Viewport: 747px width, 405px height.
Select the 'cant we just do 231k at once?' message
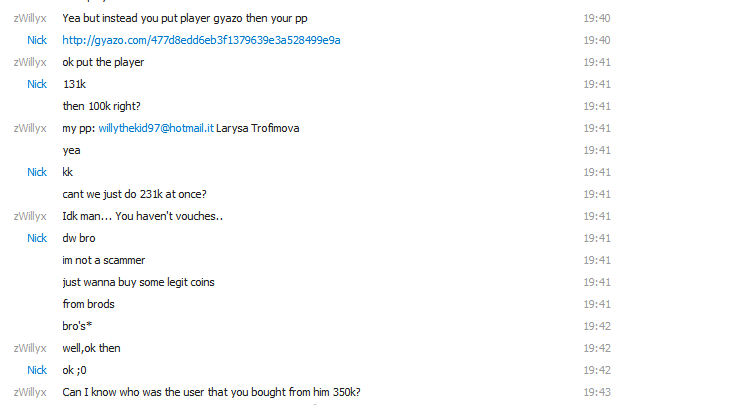(x=134, y=194)
